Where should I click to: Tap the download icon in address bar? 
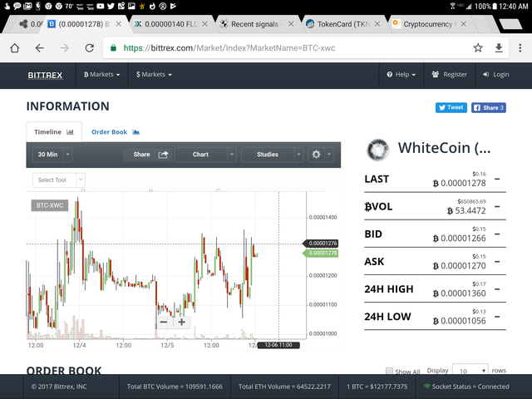(499, 48)
